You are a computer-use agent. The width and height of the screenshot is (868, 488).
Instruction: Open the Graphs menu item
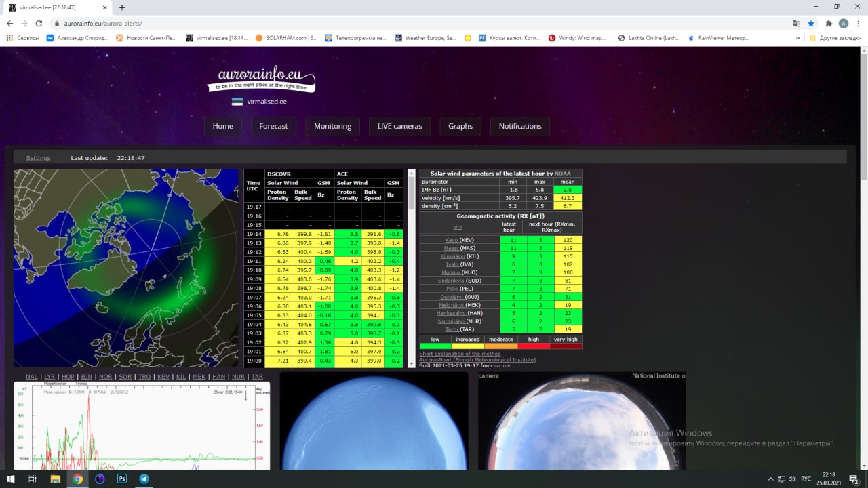coord(460,126)
